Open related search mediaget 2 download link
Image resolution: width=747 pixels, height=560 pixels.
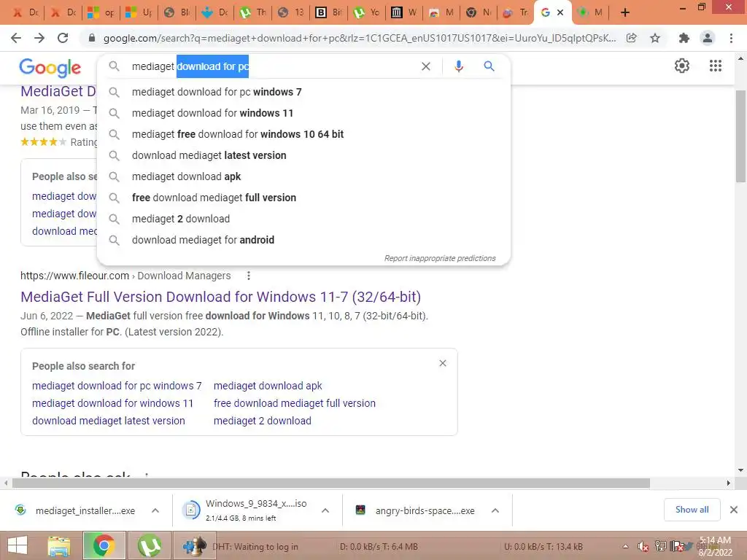pos(263,421)
